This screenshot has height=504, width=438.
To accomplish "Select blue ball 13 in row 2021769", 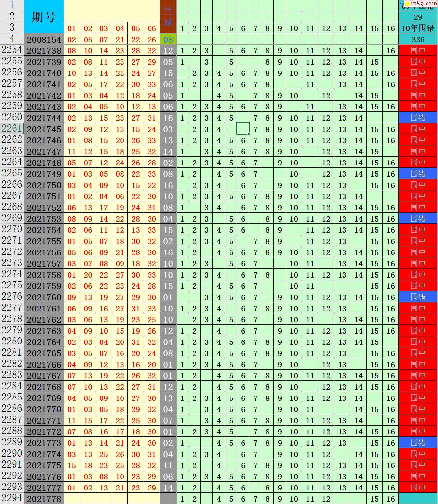I will click(x=168, y=398).
